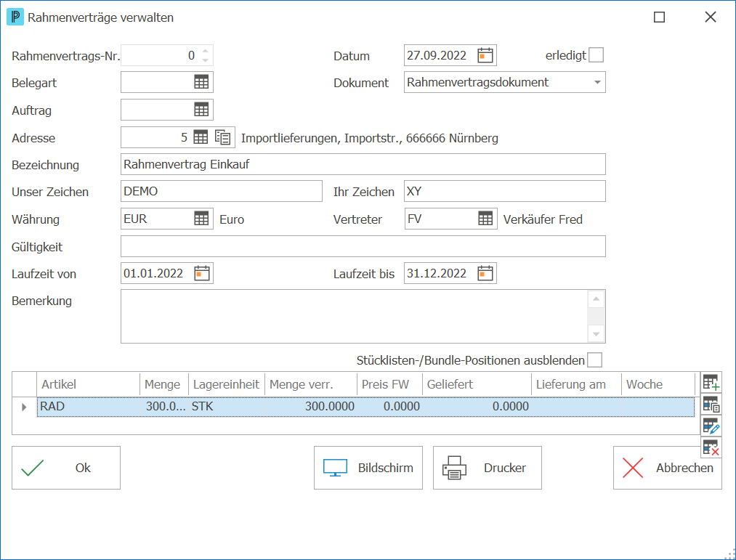Edit the selected position icon
Image resolution: width=736 pixels, height=560 pixels.
coord(711,426)
